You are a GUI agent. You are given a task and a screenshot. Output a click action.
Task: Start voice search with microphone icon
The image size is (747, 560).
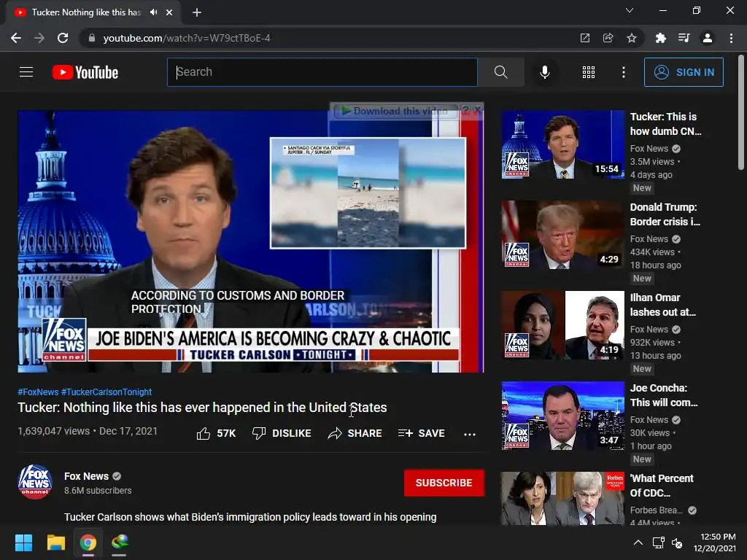click(544, 72)
